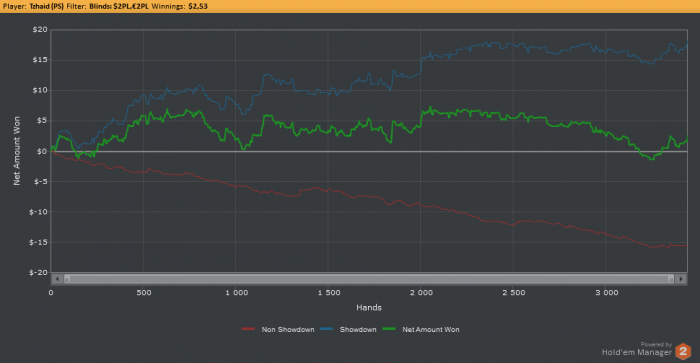Toggle the Non Showdown legend entry
The width and height of the screenshot is (700, 363).
pos(278,330)
